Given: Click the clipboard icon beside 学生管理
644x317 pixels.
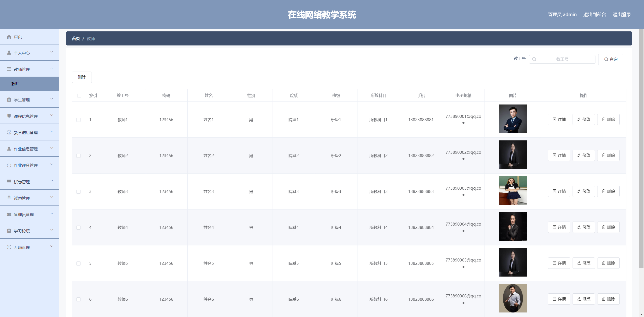Looking at the screenshot, I should pyautogui.click(x=9, y=100).
